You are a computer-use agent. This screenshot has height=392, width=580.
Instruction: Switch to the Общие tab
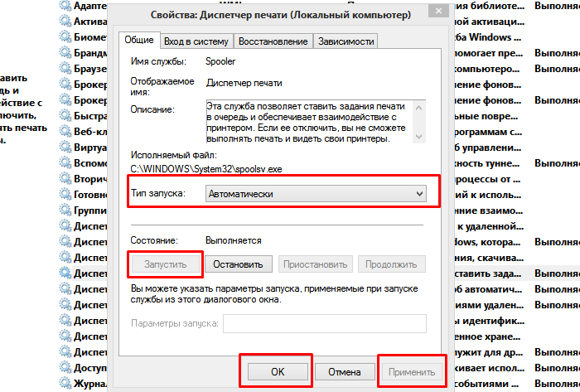[x=139, y=40]
